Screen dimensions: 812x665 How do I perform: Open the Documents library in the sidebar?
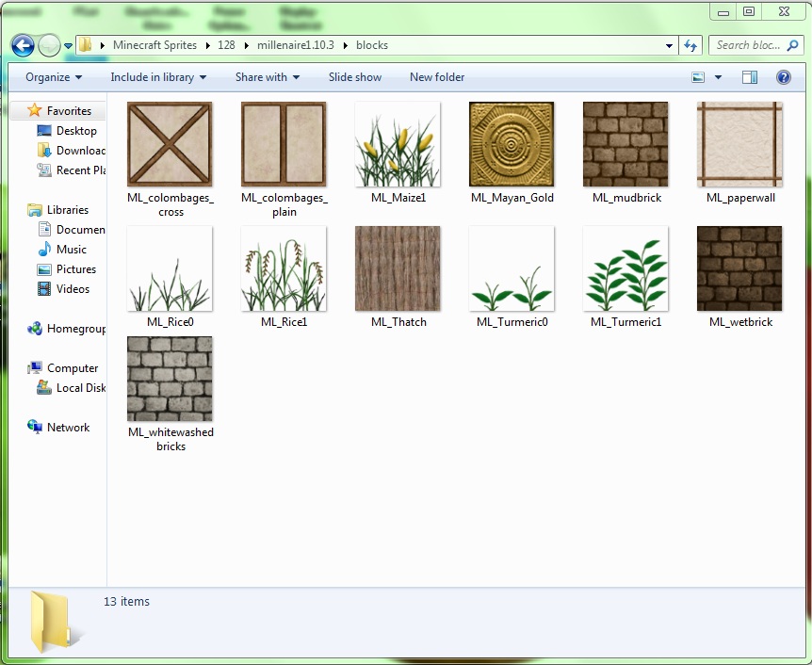tap(72, 229)
